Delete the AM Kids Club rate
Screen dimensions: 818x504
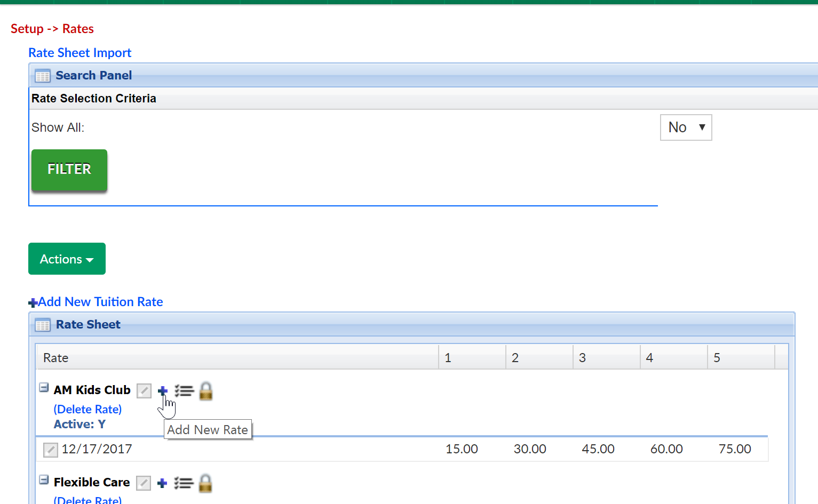tap(87, 409)
